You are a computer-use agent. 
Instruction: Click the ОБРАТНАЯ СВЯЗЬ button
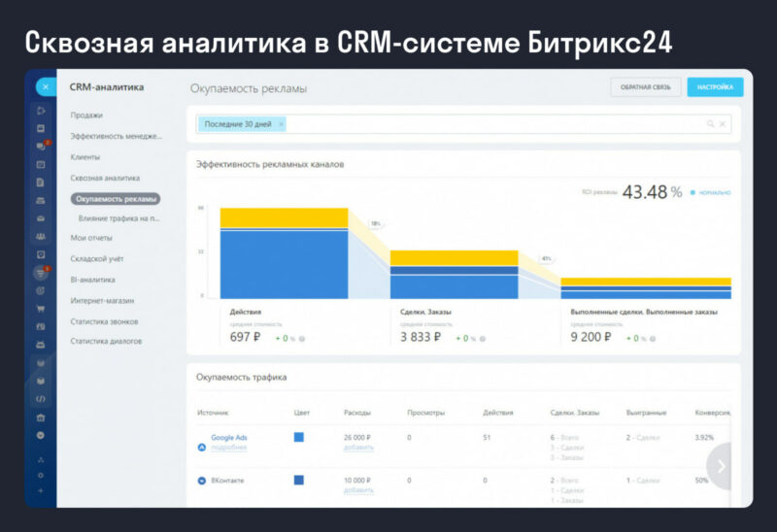coord(645,87)
